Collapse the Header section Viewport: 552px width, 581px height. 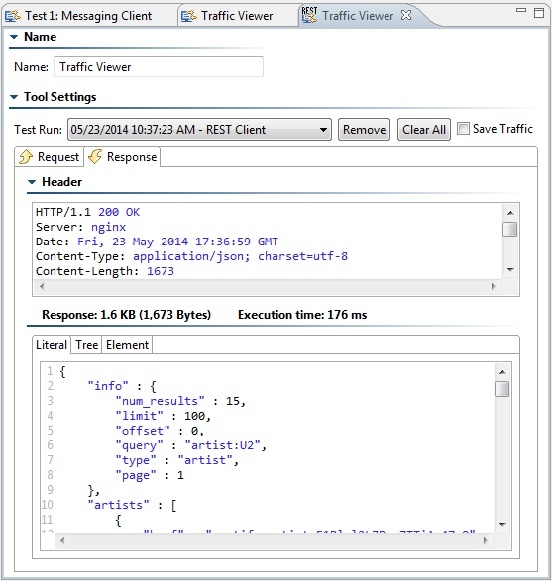32,182
